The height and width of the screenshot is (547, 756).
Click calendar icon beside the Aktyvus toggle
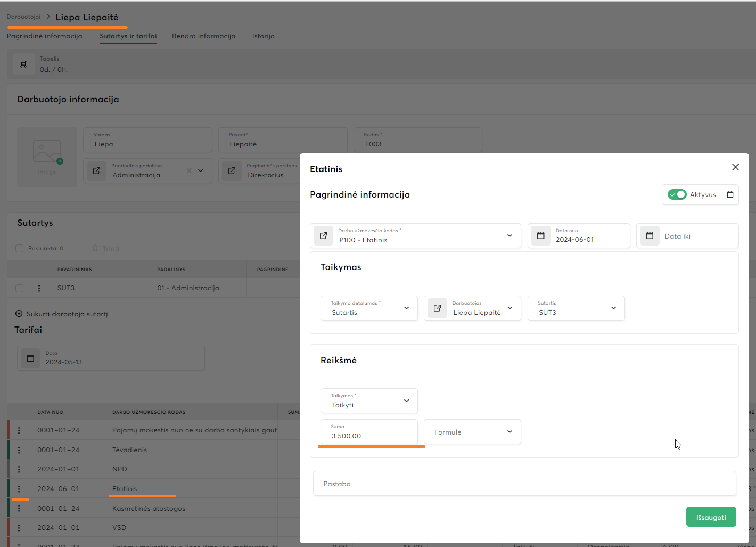730,194
